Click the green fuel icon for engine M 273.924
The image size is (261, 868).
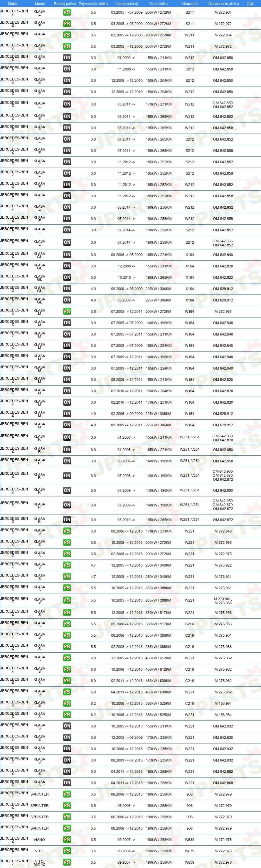pyautogui.click(x=67, y=577)
